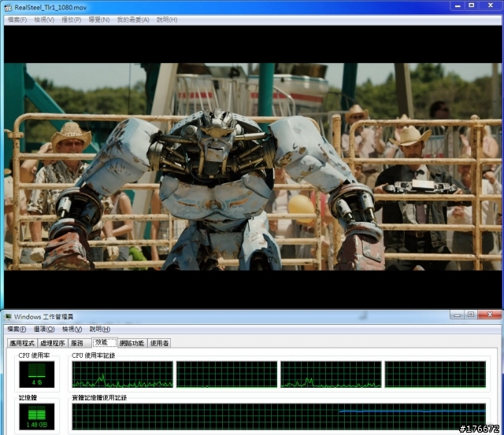The width and height of the screenshot is (504, 435).
Task: Switch to the 網路功能 tab
Action: pyautogui.click(x=132, y=343)
